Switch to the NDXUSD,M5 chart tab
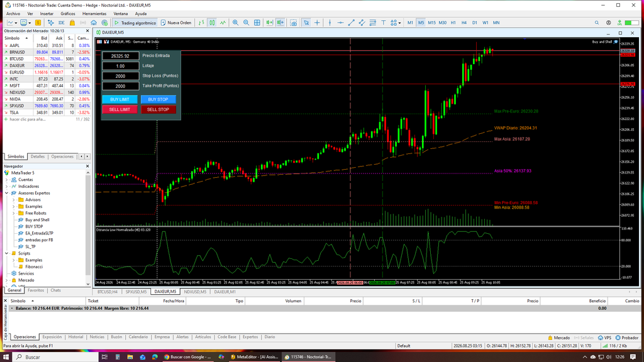 [195, 292]
